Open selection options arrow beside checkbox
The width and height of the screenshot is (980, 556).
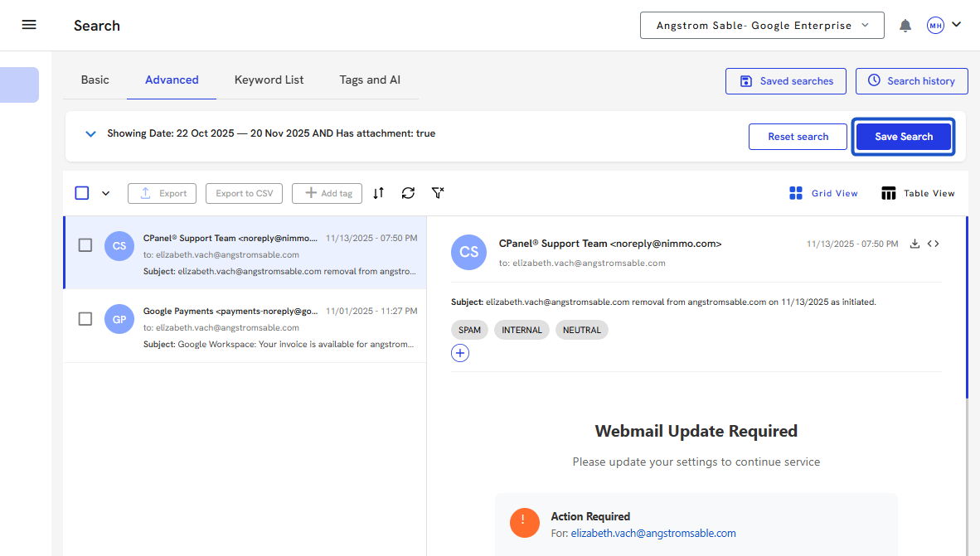click(105, 194)
